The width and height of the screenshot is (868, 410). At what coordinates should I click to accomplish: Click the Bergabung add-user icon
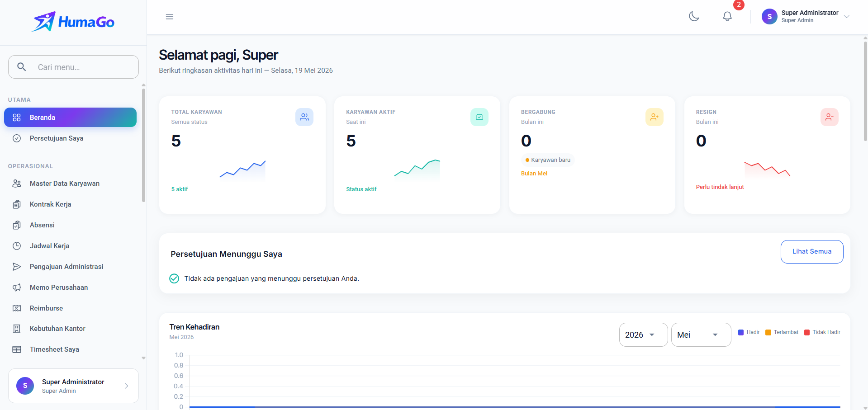pos(655,117)
